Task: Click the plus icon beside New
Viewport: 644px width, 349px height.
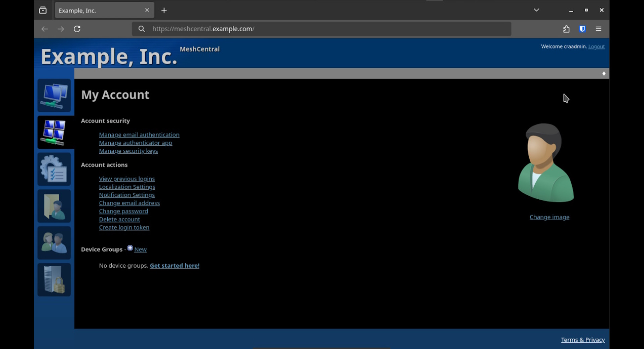Action: (130, 248)
